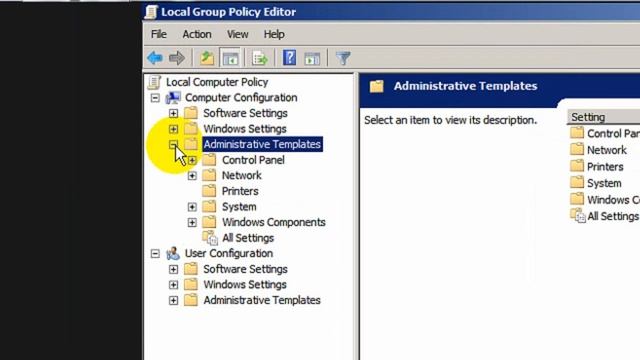Select System in the tree

(239, 207)
